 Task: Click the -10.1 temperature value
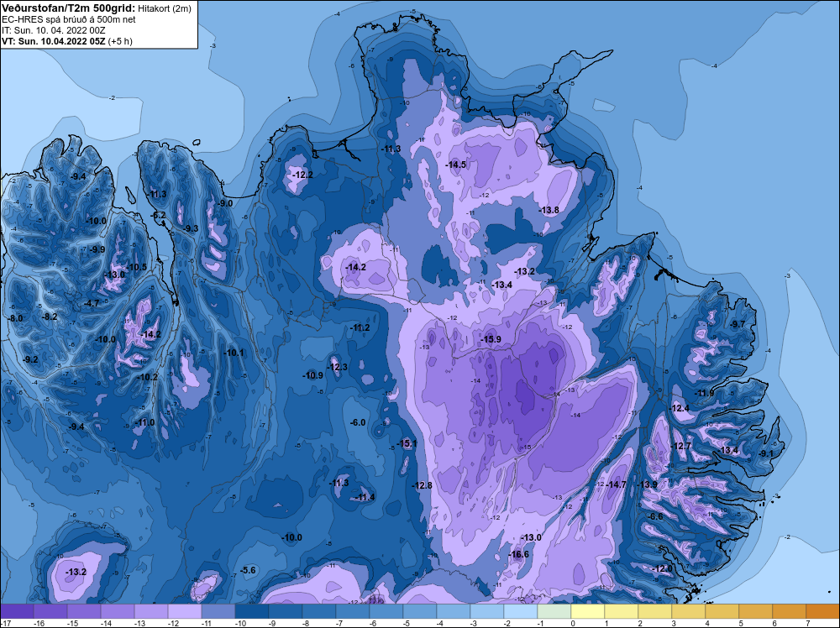click(x=234, y=353)
